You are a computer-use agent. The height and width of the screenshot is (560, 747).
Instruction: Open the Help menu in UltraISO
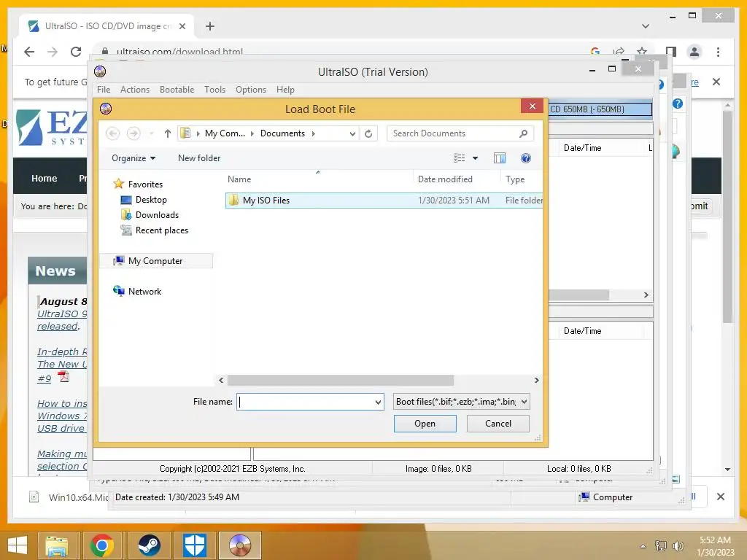pyautogui.click(x=285, y=90)
